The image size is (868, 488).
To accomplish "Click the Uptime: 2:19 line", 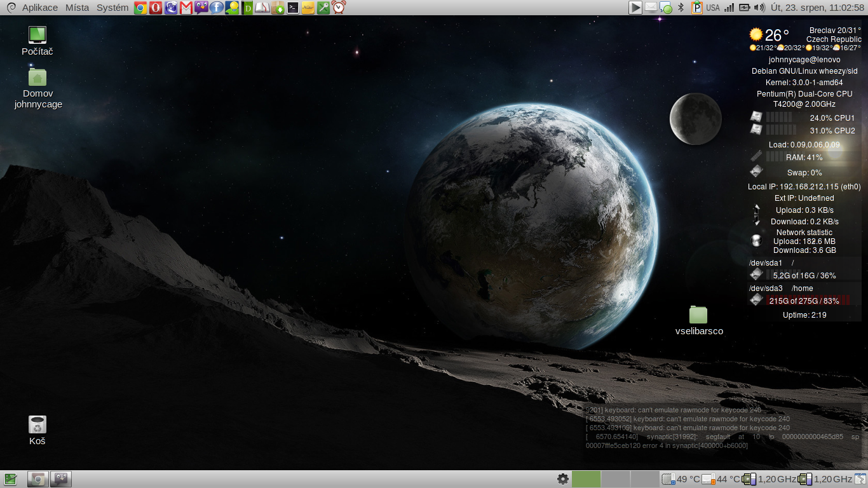I will click(804, 315).
